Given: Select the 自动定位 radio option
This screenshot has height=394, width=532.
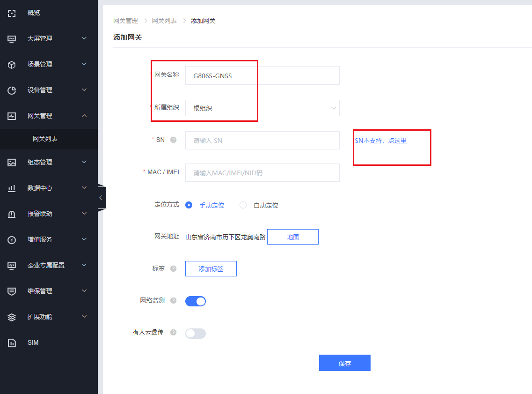Looking at the screenshot, I should pyautogui.click(x=243, y=205).
